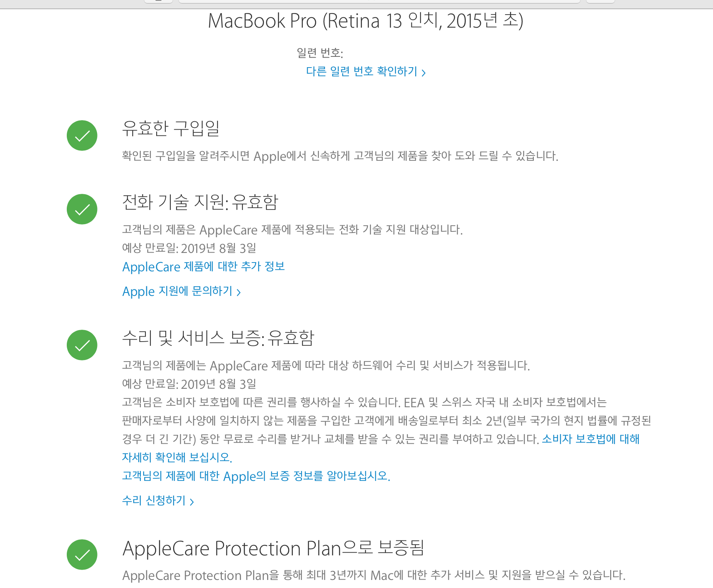
Task: Click the MacBook Pro (Retina 13 인치) title
Action: pos(365,21)
